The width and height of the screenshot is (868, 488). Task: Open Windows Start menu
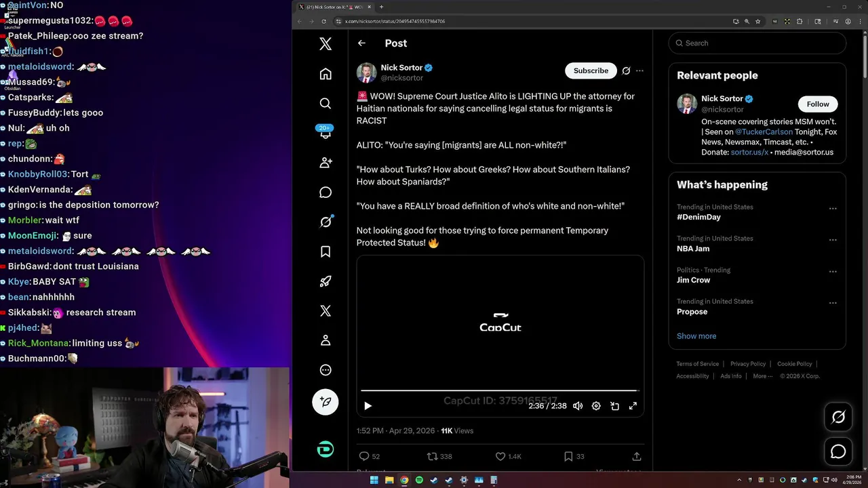(374, 480)
